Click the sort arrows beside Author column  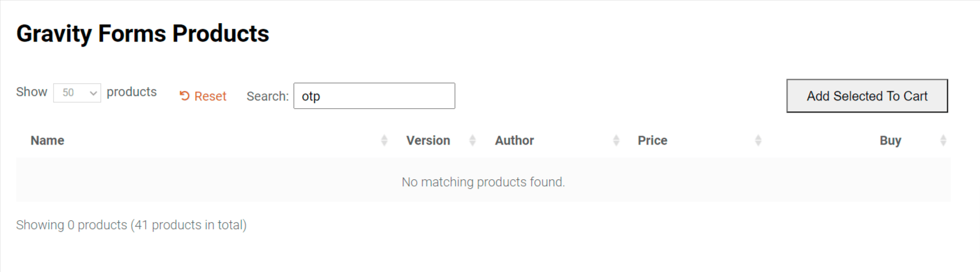tap(616, 140)
